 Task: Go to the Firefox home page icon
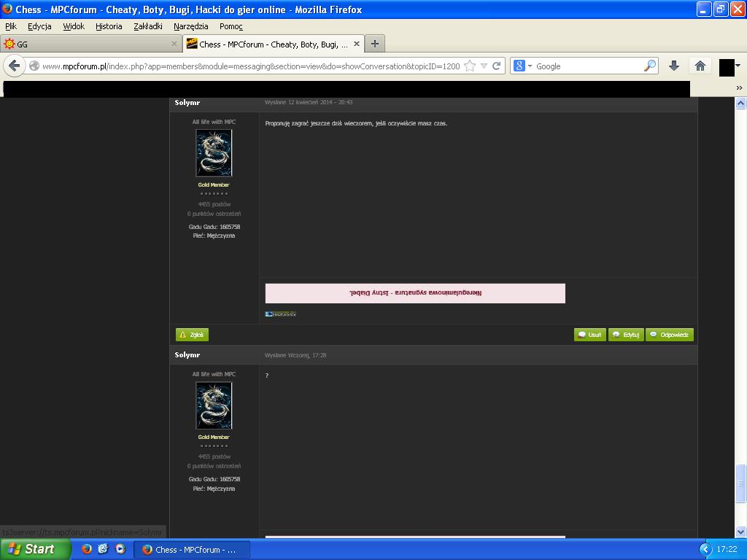tap(700, 66)
